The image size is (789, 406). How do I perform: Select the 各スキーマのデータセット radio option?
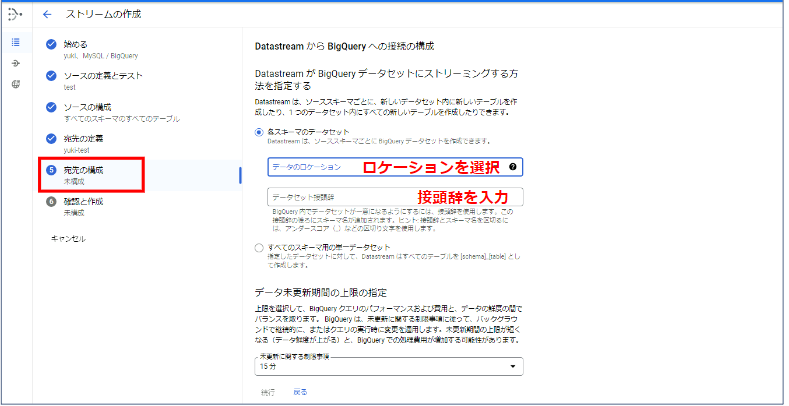260,132
